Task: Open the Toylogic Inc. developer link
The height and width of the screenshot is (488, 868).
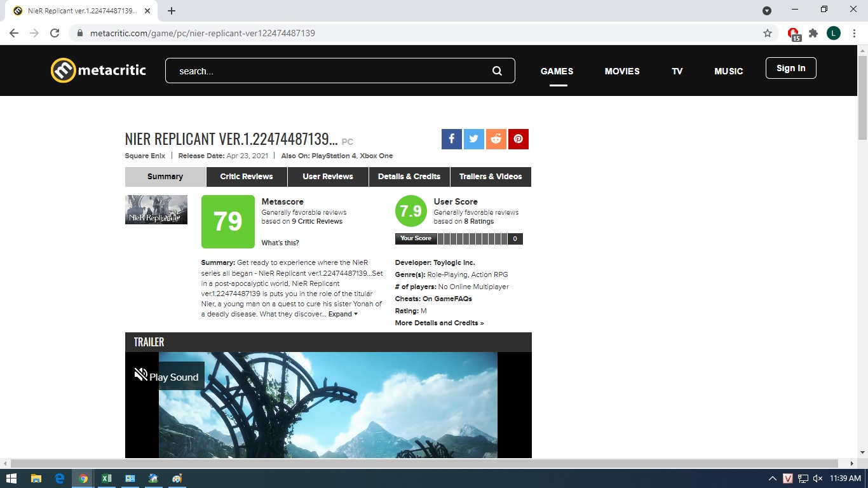Action: tap(454, 262)
